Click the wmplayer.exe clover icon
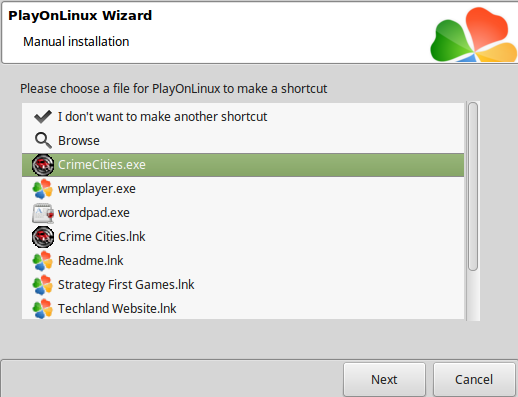Viewport: 518px width, 397px height. tap(43, 189)
